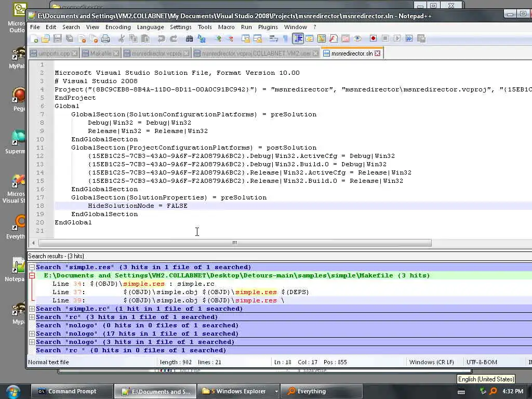
Task: Open the File menu
Action: click(35, 27)
